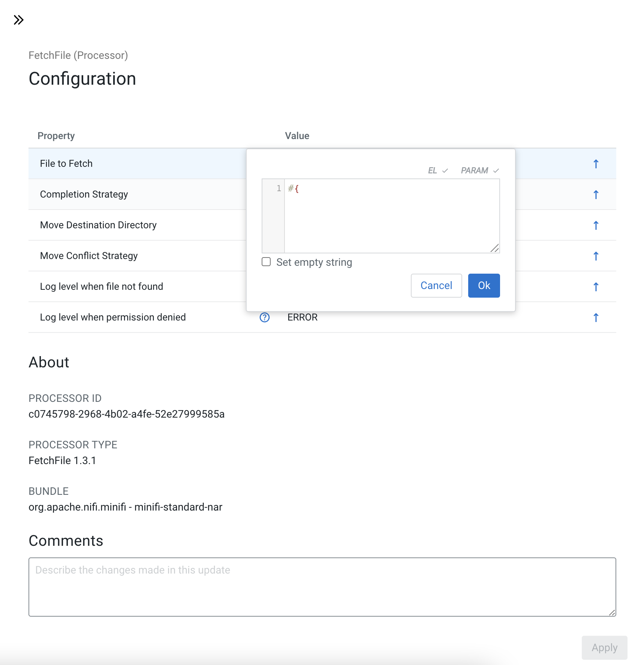
Task: Grab the editor resize handle corner
Action: pos(495,248)
